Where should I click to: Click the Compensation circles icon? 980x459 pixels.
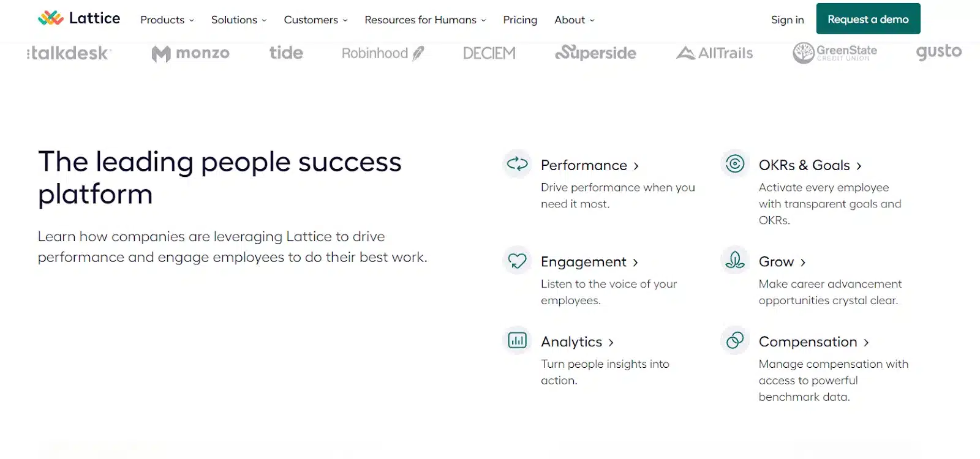[735, 340]
